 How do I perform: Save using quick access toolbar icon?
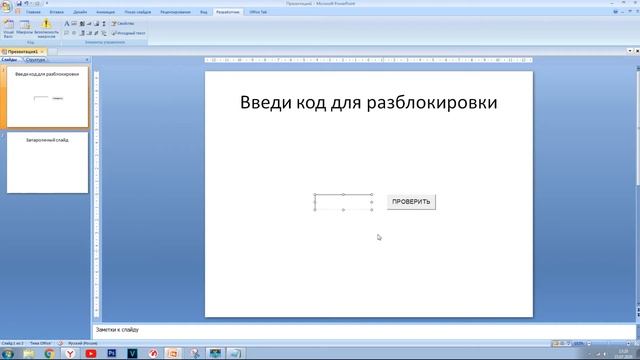(19, 4)
